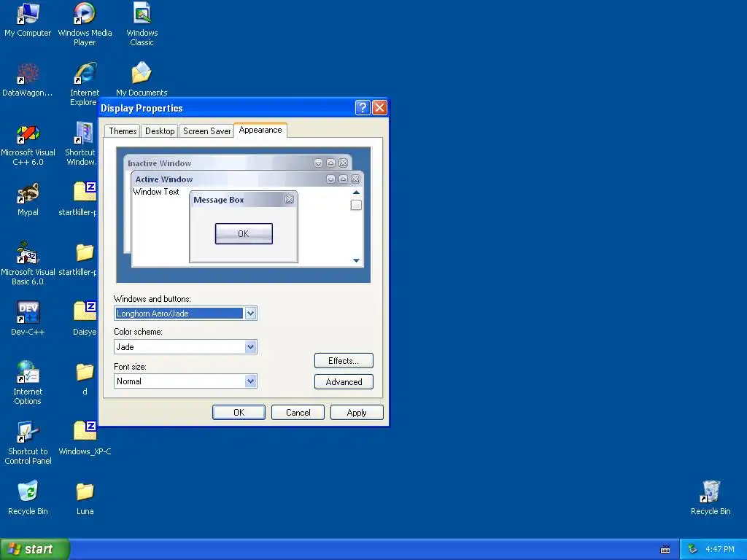The width and height of the screenshot is (747, 560).
Task: Select the Appearance tab
Action: [x=260, y=130]
